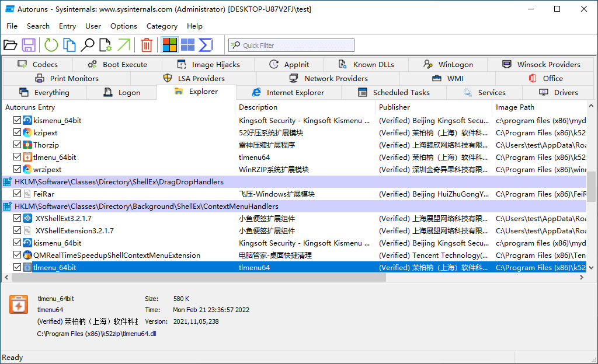Click the Open file toolbar icon
Image resolution: width=598 pixels, height=364 pixels.
11,45
